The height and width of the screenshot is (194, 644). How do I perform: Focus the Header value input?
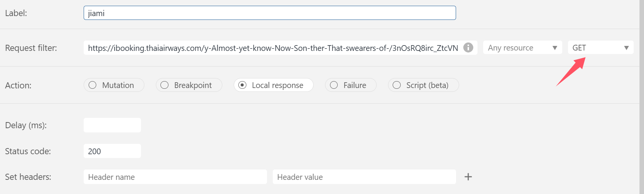pos(364,177)
